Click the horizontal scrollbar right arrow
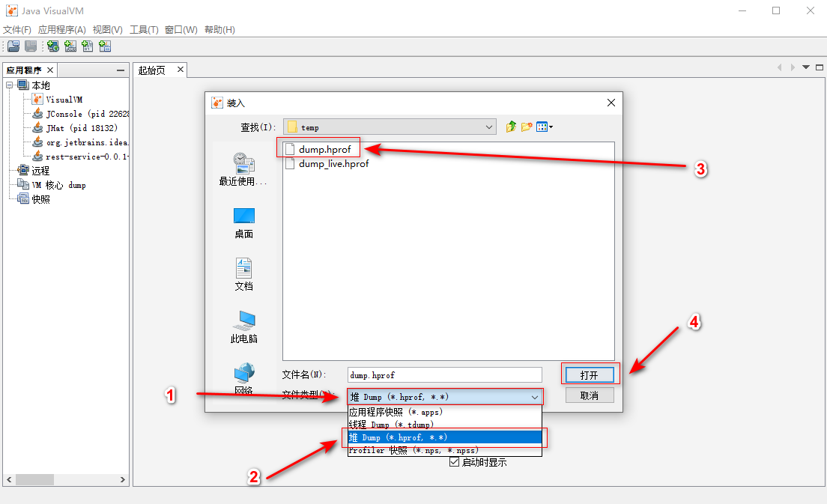Viewport: 827px width, 504px height. click(122, 479)
